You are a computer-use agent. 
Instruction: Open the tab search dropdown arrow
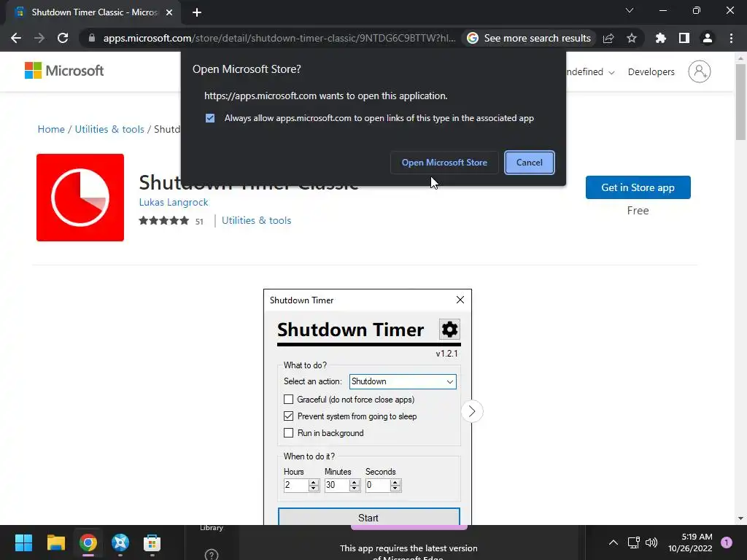tap(630, 10)
